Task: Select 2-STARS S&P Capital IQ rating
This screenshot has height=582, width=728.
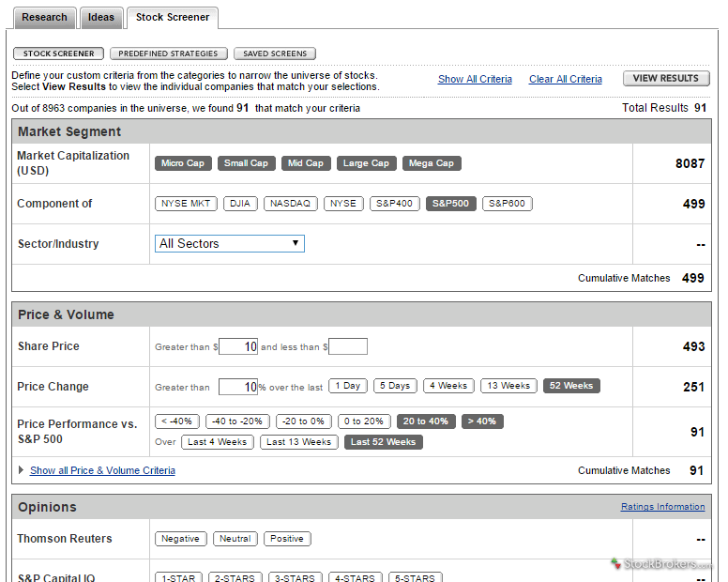Action: 235,577
